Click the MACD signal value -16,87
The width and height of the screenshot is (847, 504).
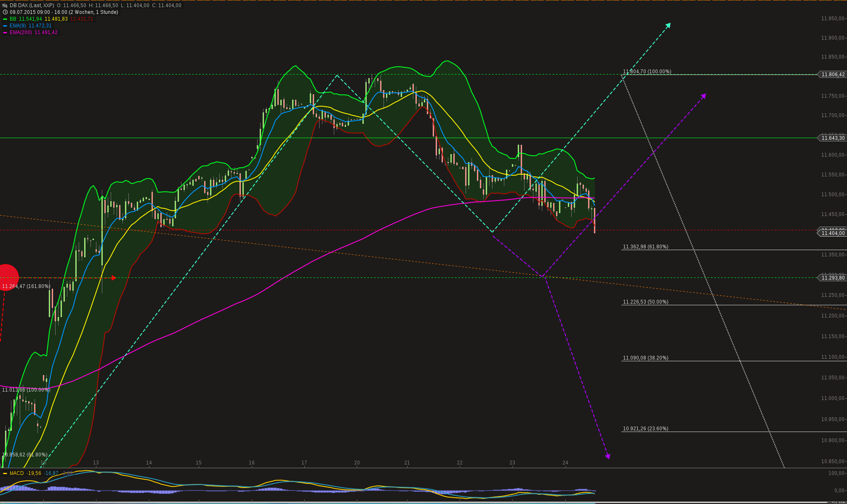tap(51, 473)
